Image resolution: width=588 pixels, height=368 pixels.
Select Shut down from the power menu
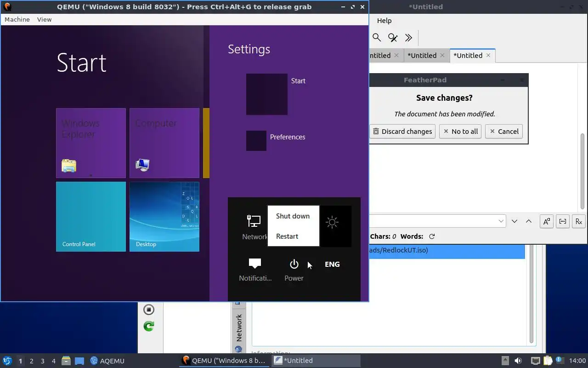point(293,216)
